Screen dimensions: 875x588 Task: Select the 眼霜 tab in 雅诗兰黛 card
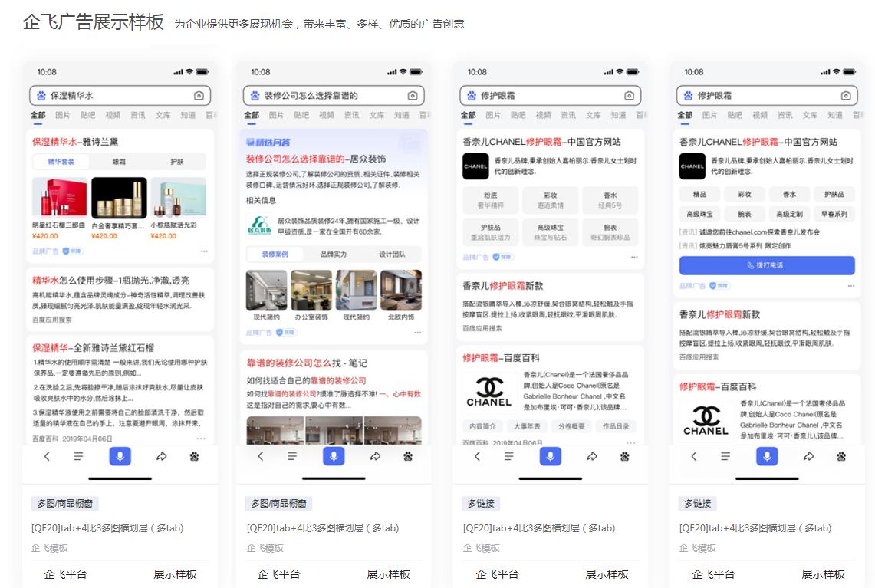click(x=119, y=162)
